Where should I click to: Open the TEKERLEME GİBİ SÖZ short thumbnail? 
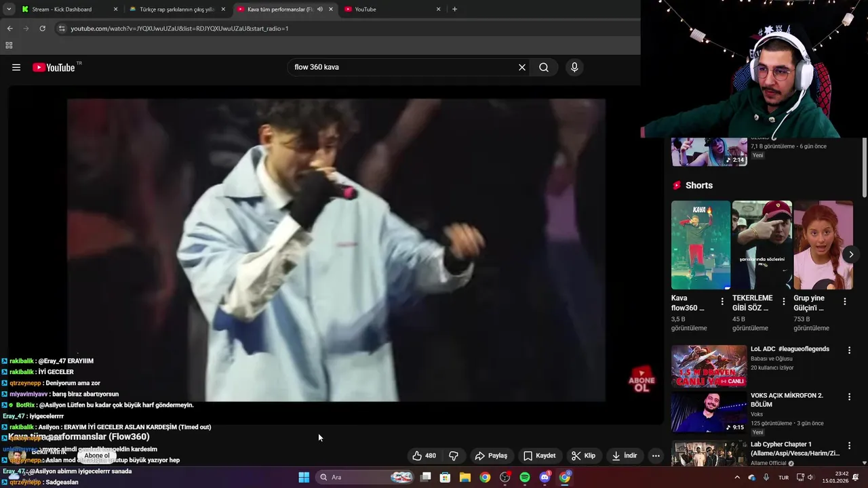(x=762, y=245)
